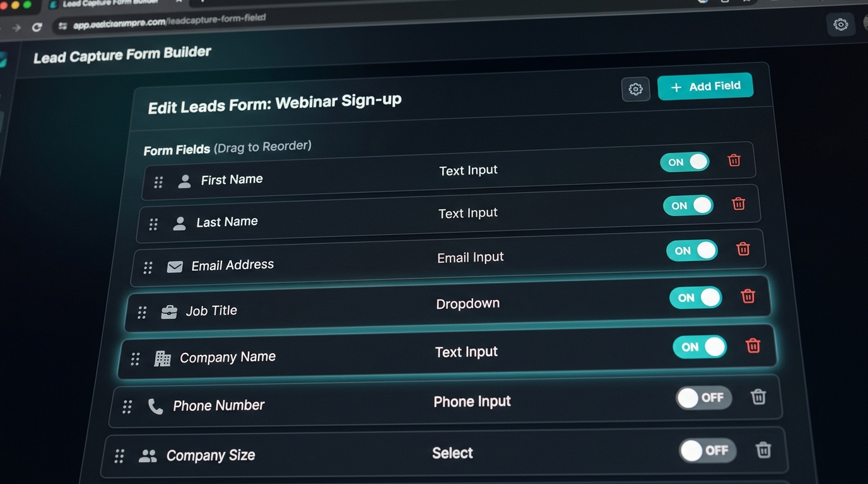868x484 pixels.
Task: Open form settings gear beside Add Field
Action: pyautogui.click(x=636, y=89)
